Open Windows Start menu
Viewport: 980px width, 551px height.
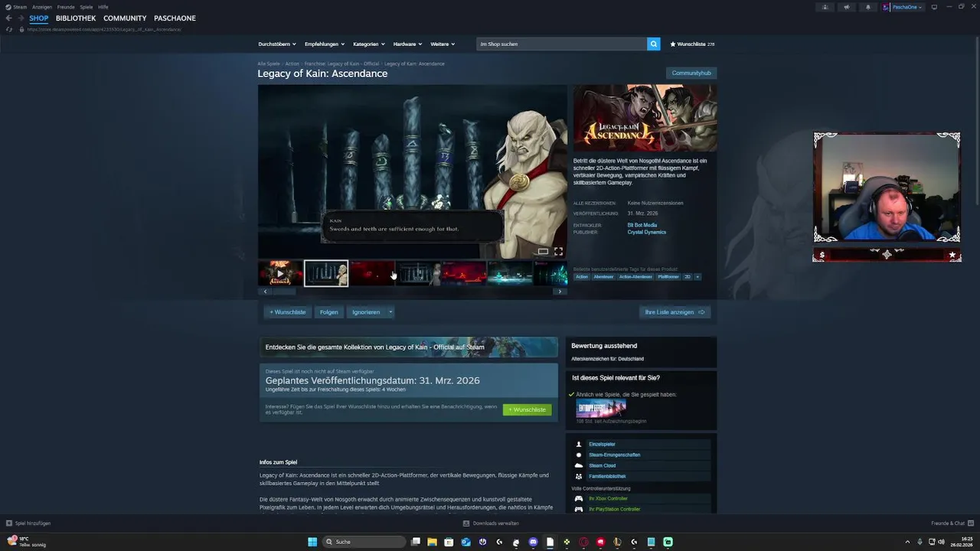312,542
